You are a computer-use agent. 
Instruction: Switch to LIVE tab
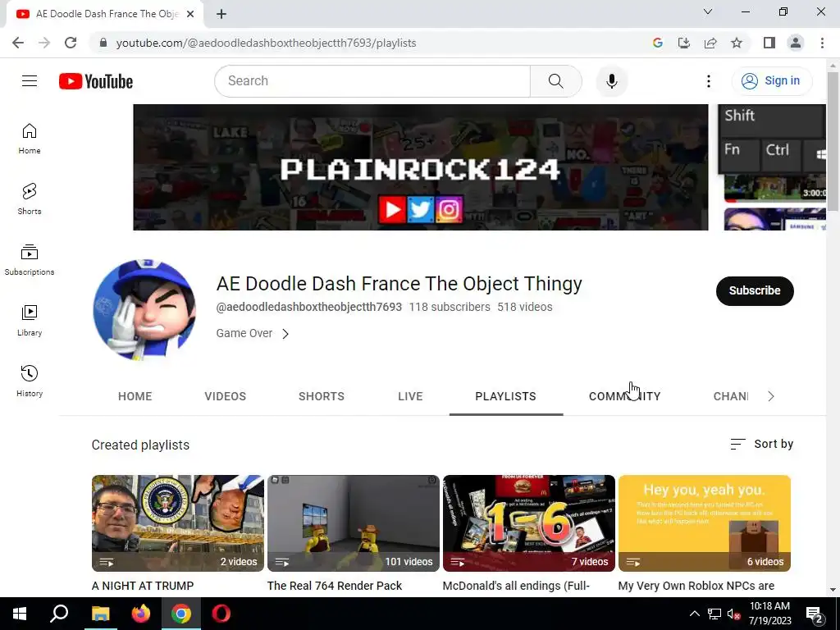coord(410,396)
